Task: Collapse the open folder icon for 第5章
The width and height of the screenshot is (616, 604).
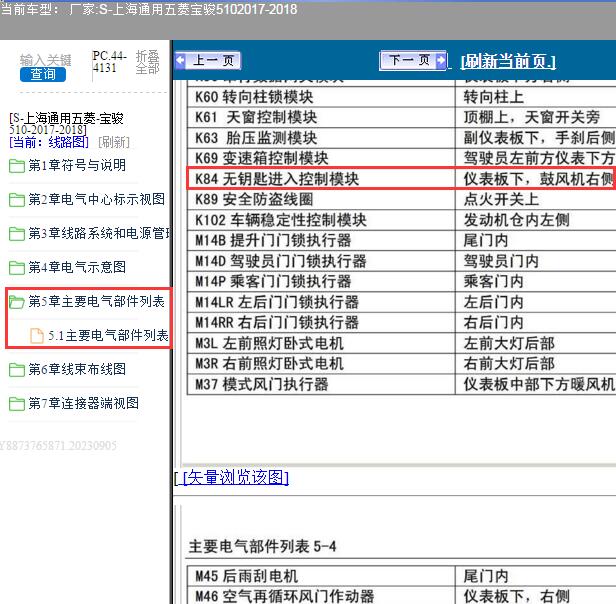Action: coord(16,302)
